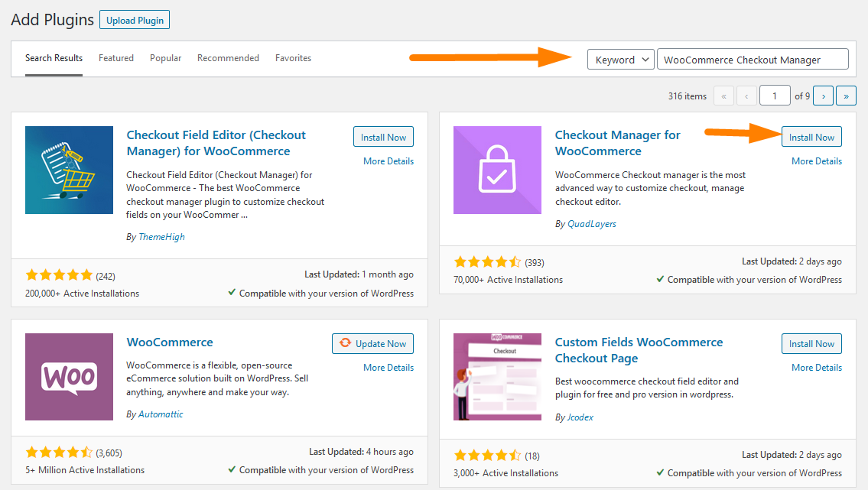Click the Upload Plugin button
868x490 pixels.
[135, 20]
